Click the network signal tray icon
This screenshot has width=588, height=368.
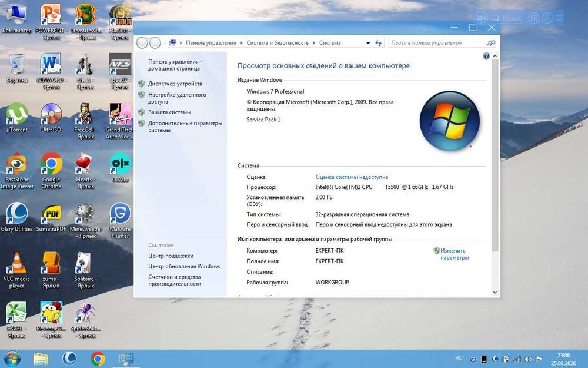pos(517,359)
